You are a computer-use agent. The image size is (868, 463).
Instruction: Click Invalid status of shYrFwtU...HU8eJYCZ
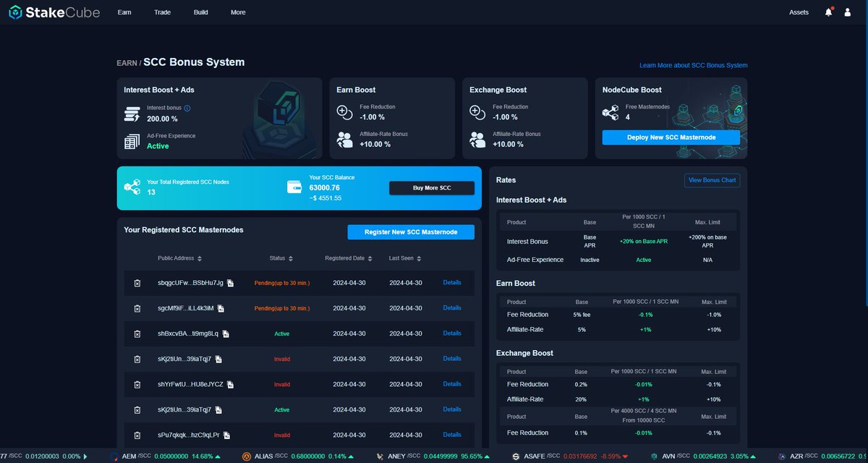[x=281, y=384]
